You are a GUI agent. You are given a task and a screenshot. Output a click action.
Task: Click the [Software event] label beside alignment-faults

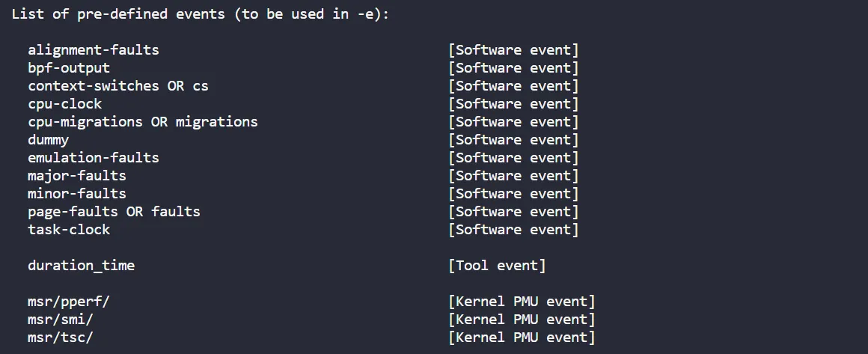coord(513,50)
